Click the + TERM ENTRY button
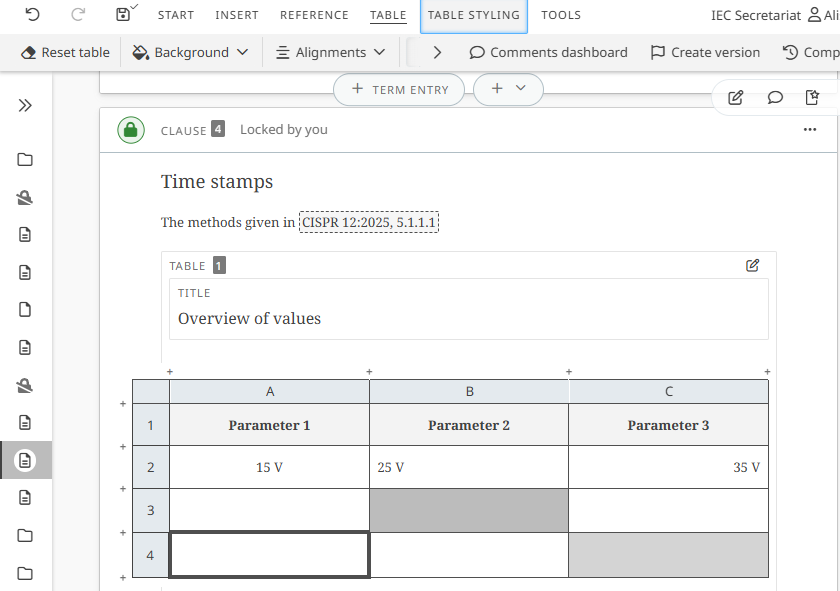The image size is (840, 591). click(399, 89)
